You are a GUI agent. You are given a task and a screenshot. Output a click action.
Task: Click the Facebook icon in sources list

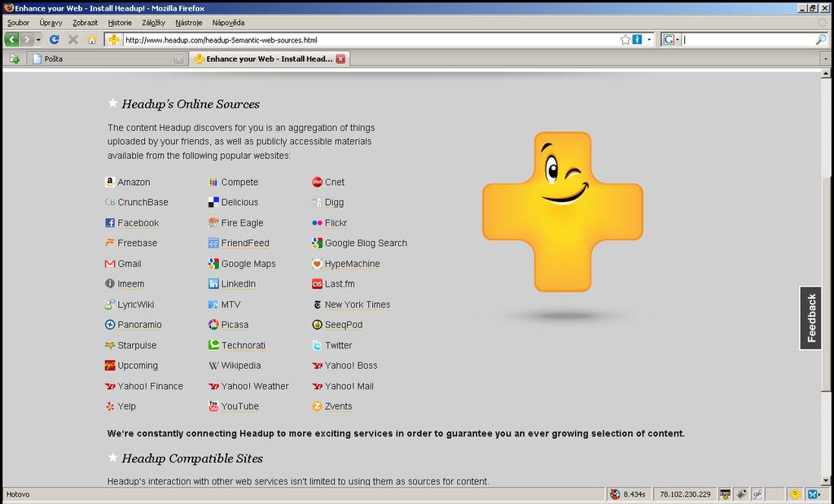click(110, 223)
